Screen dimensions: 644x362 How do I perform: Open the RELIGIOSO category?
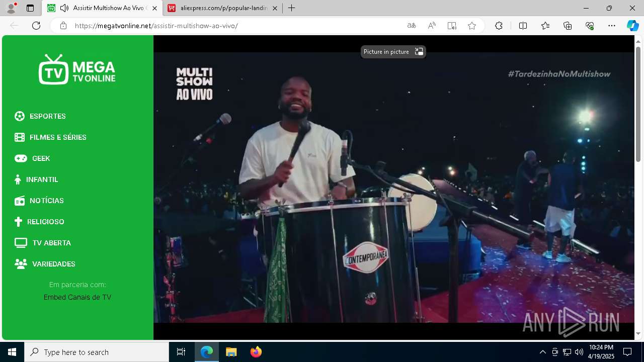46,222
